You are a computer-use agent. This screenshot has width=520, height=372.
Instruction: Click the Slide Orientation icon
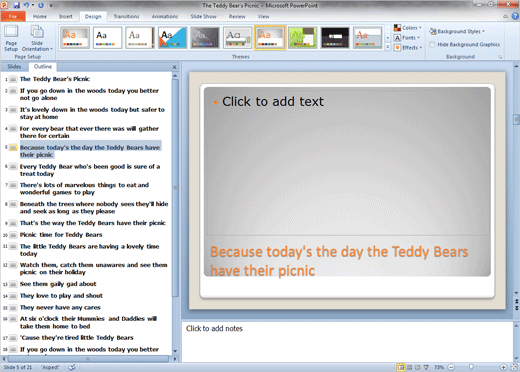coord(37,38)
